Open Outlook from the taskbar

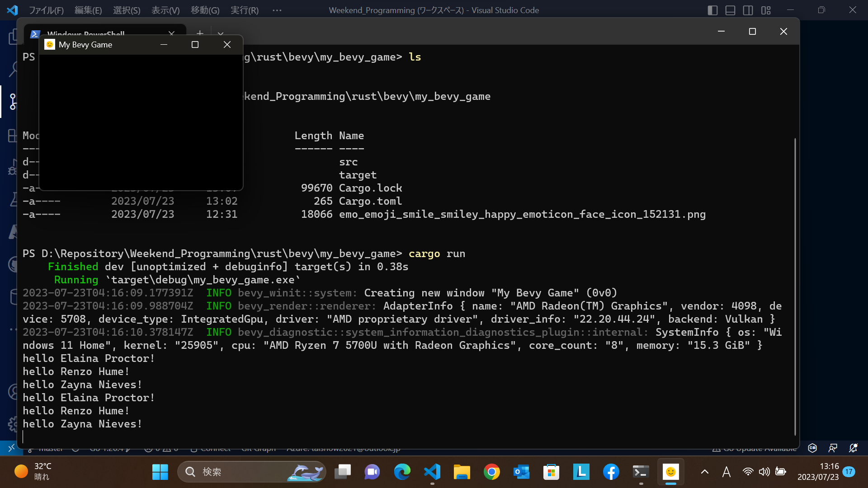(x=521, y=472)
